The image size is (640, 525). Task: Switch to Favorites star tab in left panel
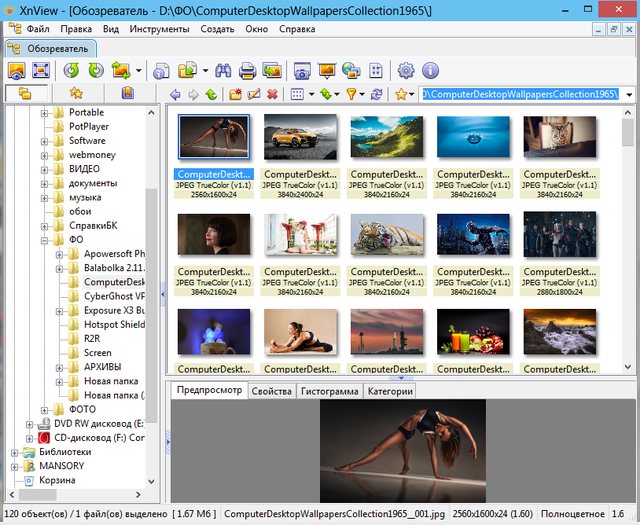76,94
